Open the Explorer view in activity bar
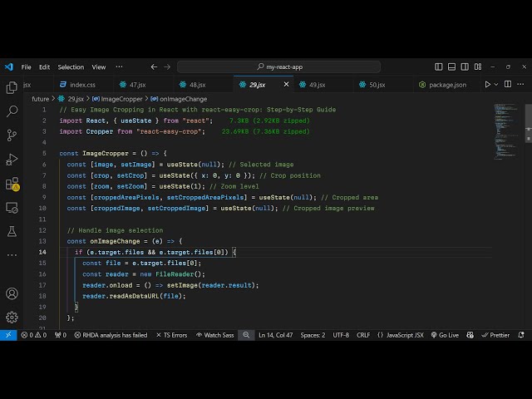The image size is (532, 399). click(x=12, y=87)
